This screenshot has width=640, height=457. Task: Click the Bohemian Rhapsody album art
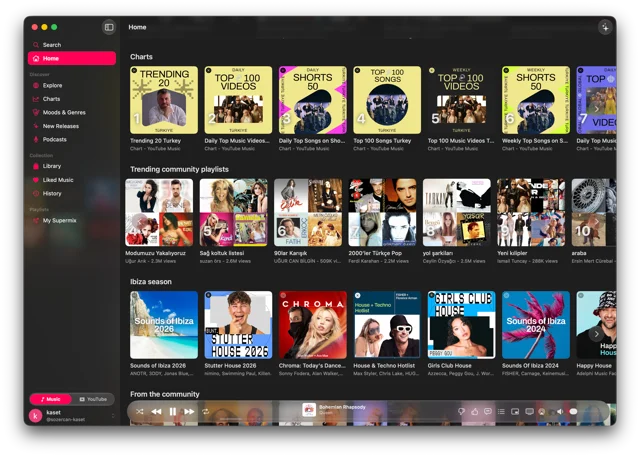click(x=309, y=410)
